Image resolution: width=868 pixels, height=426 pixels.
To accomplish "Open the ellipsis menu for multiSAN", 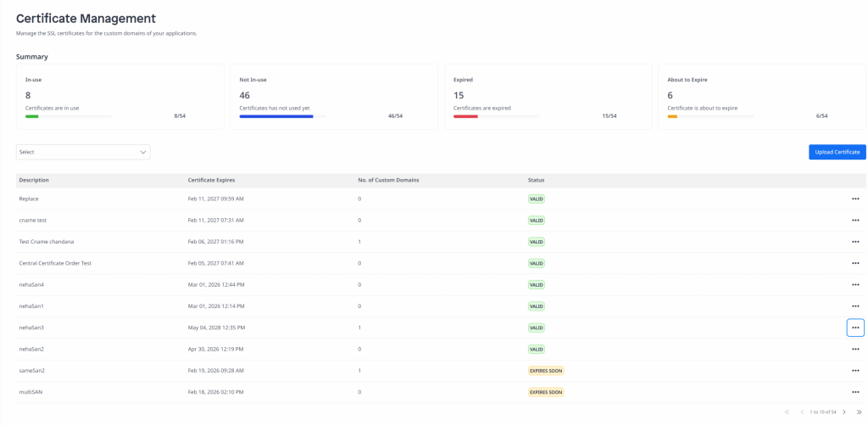I will (854, 392).
